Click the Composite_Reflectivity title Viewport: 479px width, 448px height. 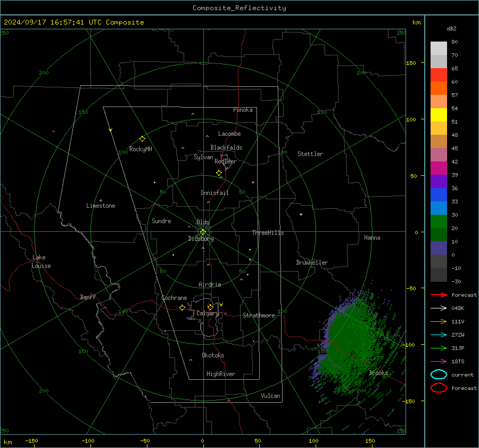240,8
